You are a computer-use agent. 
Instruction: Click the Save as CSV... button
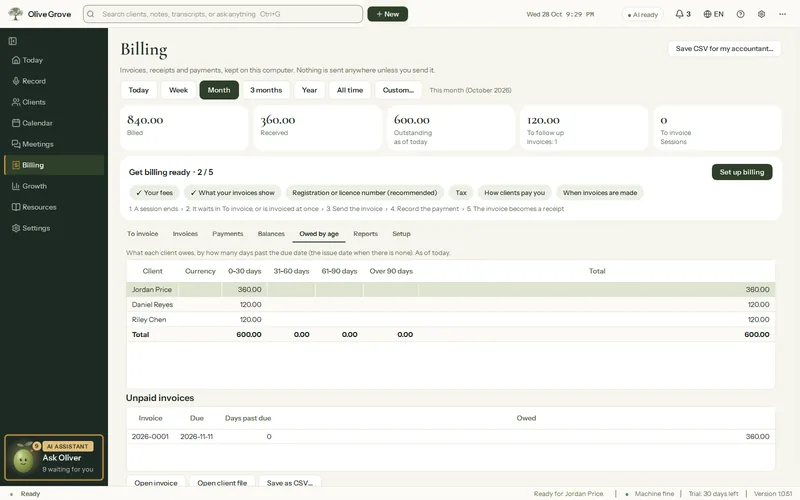[x=290, y=483]
